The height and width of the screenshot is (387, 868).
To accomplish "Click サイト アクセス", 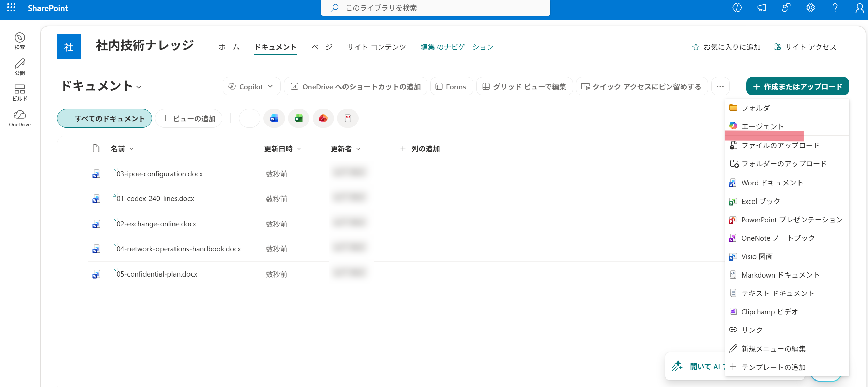I will pos(805,47).
